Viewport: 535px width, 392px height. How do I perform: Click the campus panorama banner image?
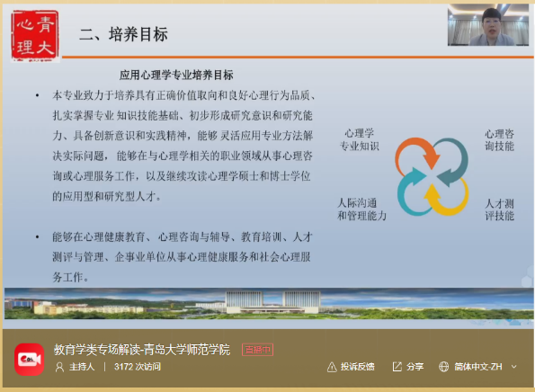pyautogui.click(x=269, y=303)
